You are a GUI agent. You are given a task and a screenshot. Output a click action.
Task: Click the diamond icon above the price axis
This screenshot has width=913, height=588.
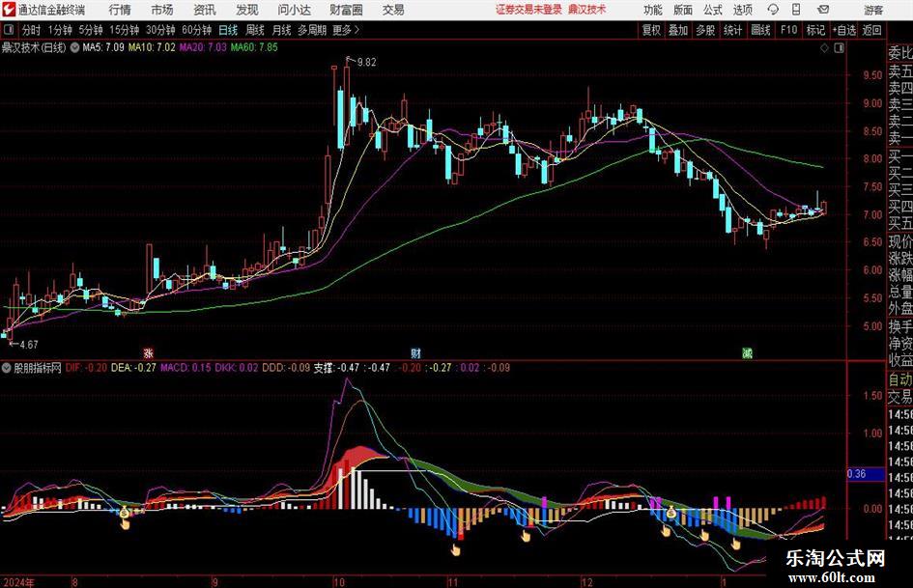point(824,48)
